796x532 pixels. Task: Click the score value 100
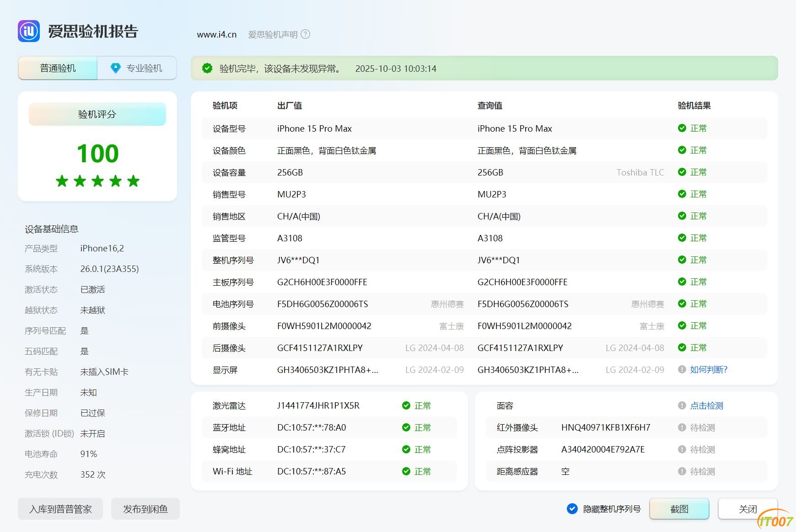97,154
